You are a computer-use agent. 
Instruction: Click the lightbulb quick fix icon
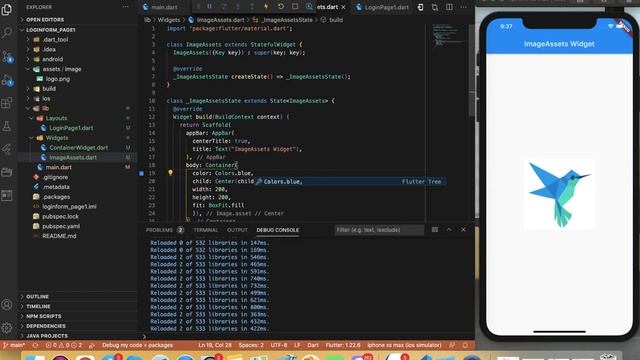pyautogui.click(x=171, y=173)
